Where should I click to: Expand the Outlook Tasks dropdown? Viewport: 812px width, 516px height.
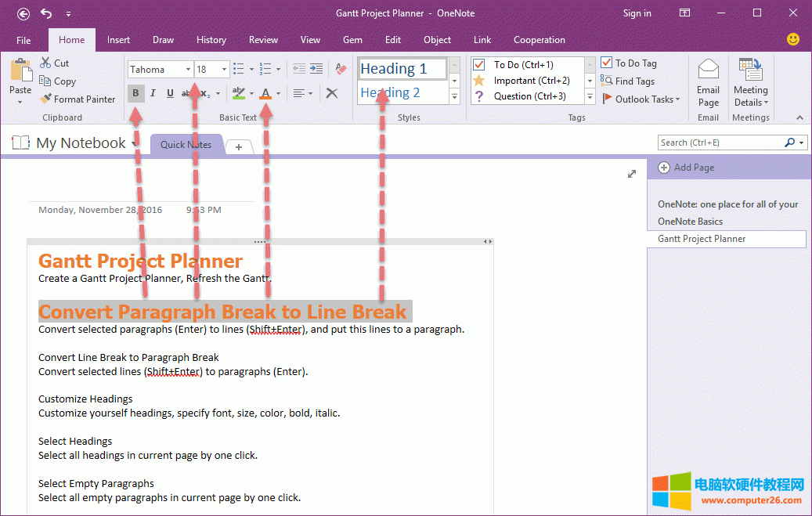(x=641, y=99)
